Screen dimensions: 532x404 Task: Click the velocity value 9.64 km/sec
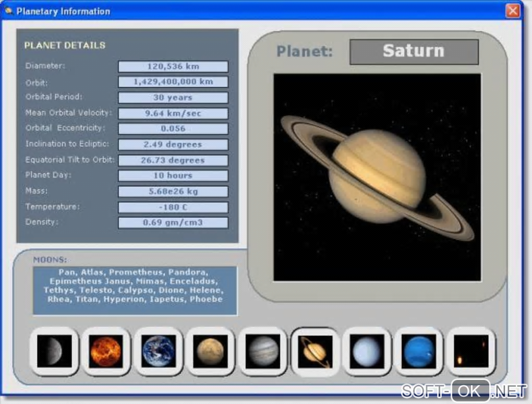point(173,113)
